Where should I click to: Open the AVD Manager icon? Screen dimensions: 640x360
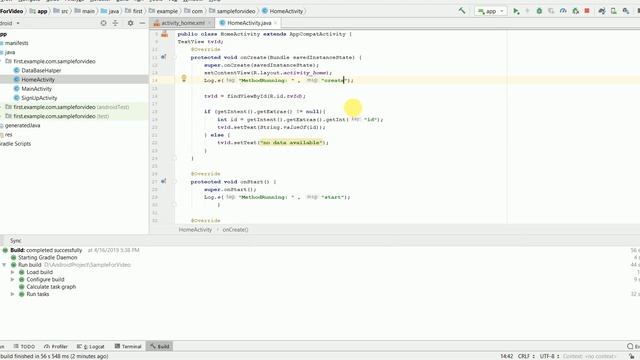click(613, 11)
